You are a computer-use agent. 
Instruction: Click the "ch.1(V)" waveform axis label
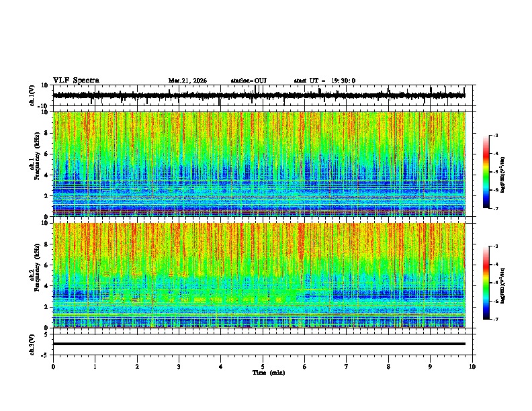click(x=32, y=95)
